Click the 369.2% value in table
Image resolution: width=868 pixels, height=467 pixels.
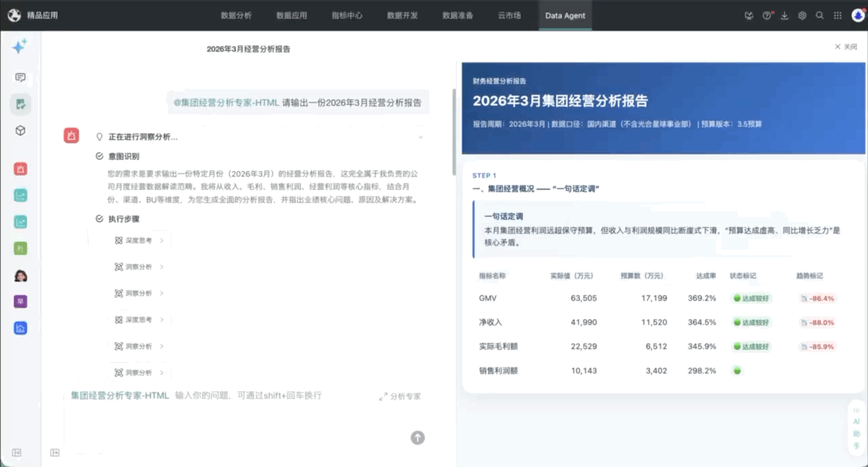coord(702,298)
